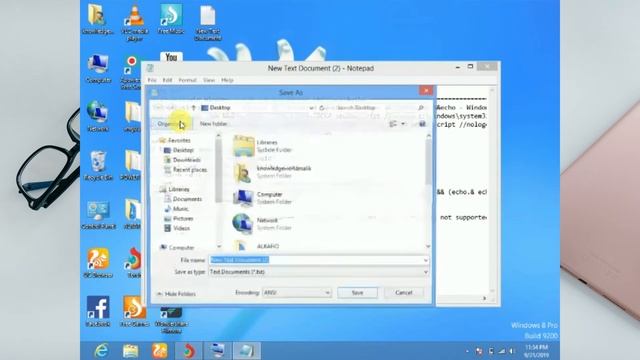Click the help icon in Save As toolbar
The image size is (640, 360).
[x=422, y=124]
